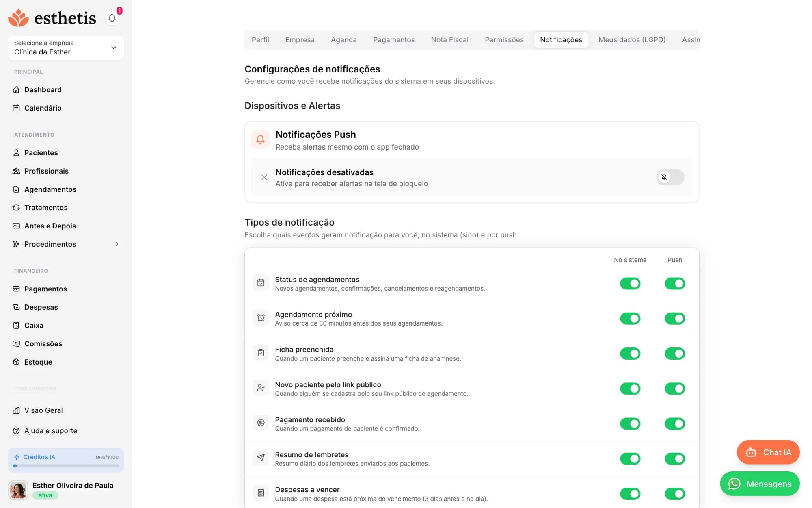
Task: Toggle Push for Pagamento recebido
Action: pos(675,424)
